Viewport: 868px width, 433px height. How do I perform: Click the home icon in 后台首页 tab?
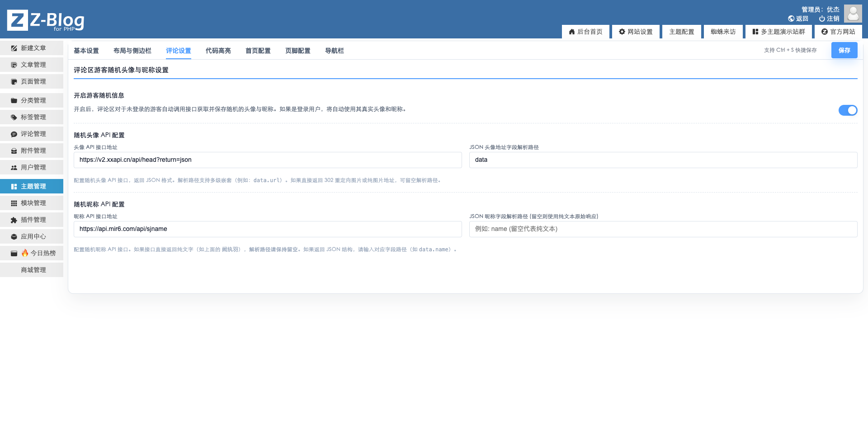572,32
